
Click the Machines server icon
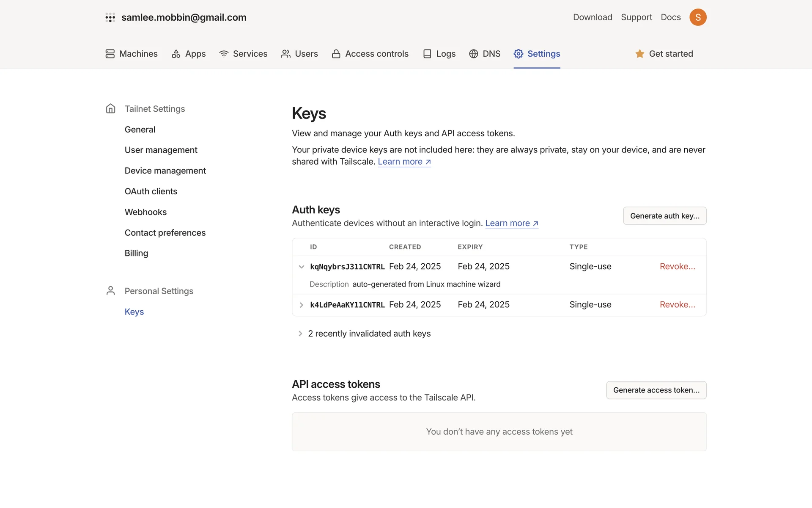[110, 54]
